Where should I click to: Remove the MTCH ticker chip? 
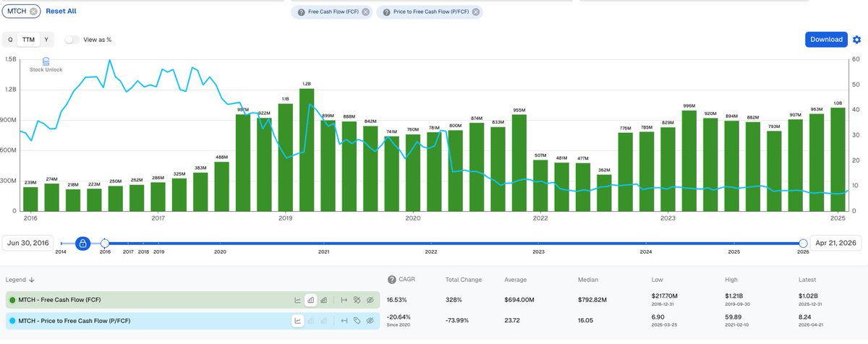pyautogui.click(x=34, y=12)
